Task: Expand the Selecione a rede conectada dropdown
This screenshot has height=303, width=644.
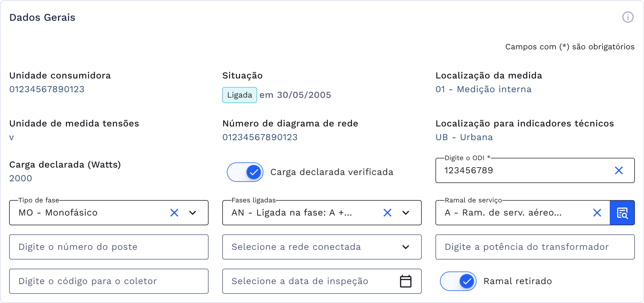Action: (x=405, y=247)
